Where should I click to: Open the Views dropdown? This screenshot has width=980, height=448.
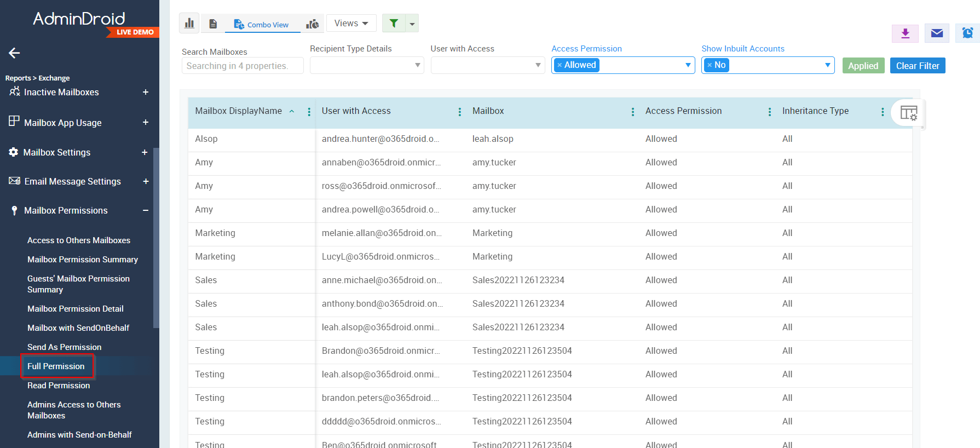point(351,23)
